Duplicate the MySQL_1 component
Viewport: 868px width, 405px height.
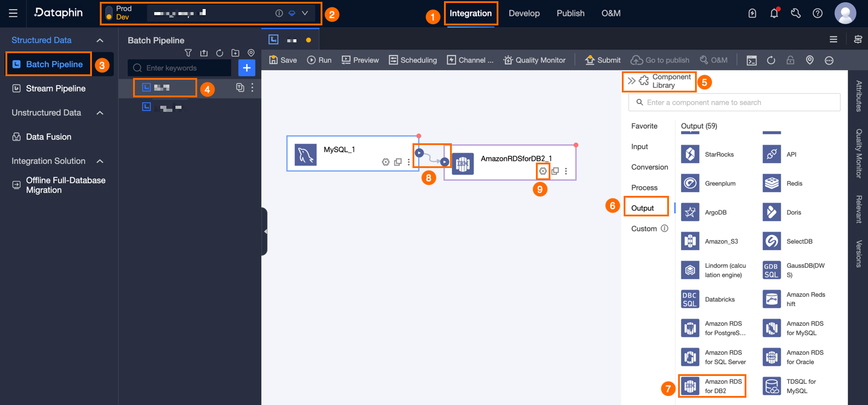pyautogui.click(x=398, y=162)
